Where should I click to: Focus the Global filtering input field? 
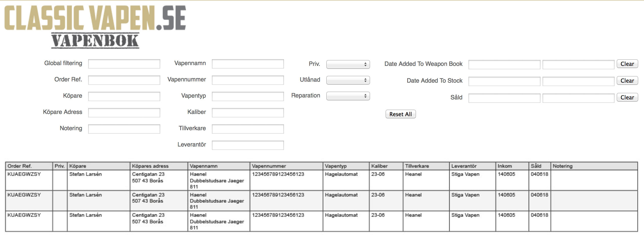124,64
